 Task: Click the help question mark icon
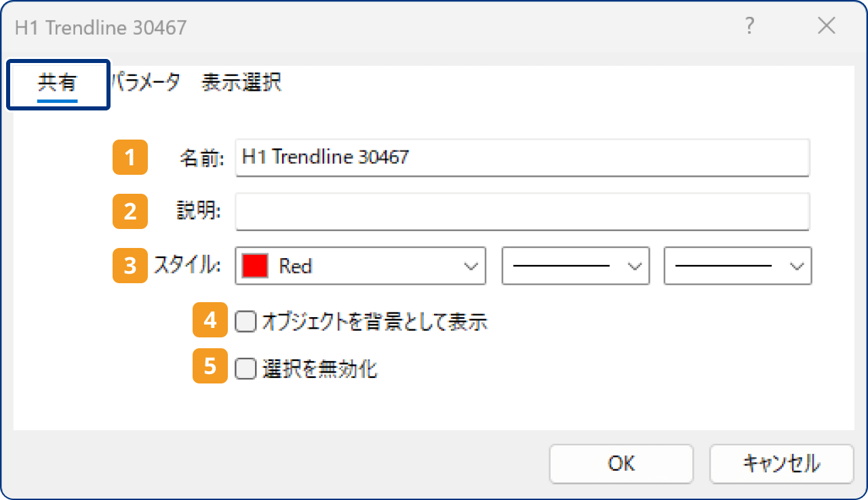[x=749, y=26]
